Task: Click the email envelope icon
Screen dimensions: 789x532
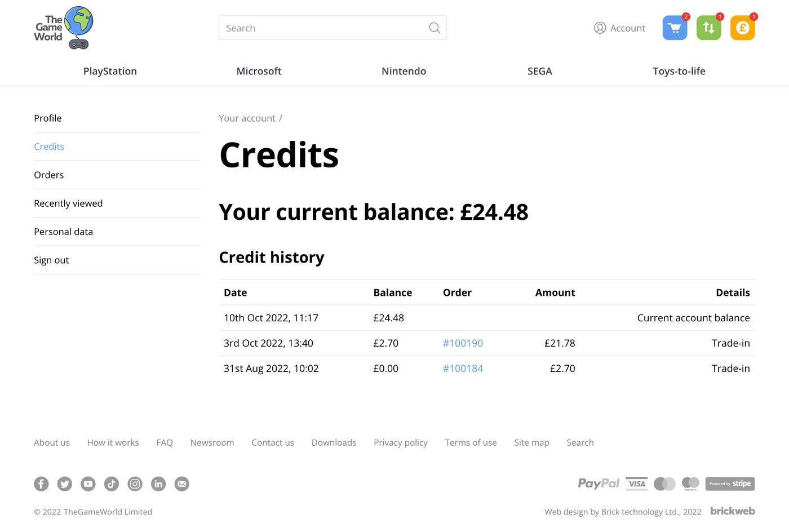Action: (181, 484)
